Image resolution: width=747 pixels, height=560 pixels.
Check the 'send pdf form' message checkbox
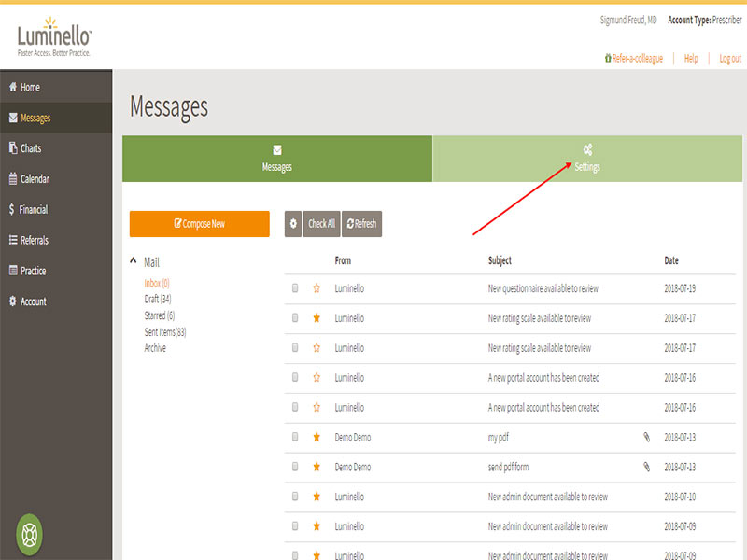(295, 467)
